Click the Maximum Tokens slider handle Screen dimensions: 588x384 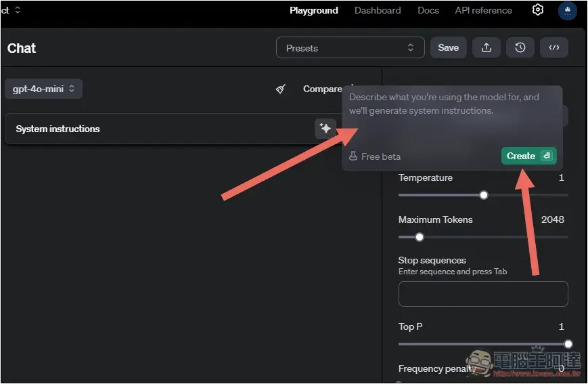pyautogui.click(x=420, y=237)
